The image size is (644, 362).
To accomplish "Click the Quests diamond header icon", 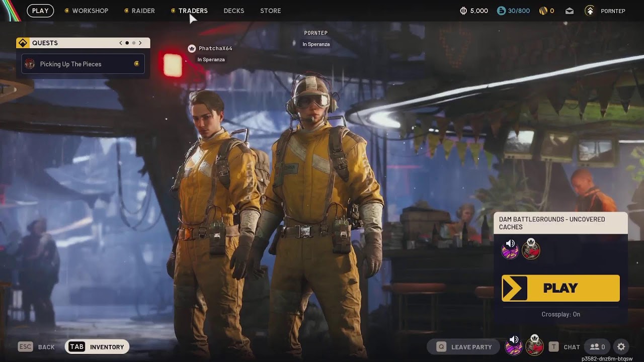I will pyautogui.click(x=23, y=43).
